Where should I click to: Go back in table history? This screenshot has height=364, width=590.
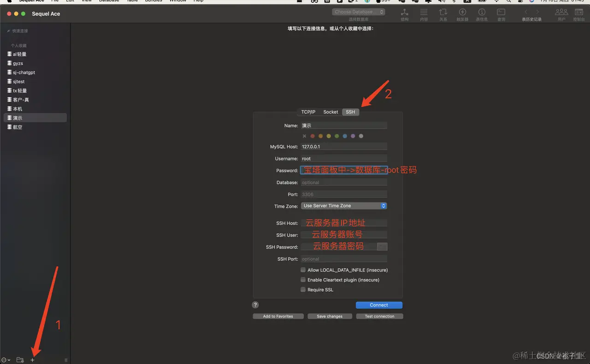tap(526, 12)
